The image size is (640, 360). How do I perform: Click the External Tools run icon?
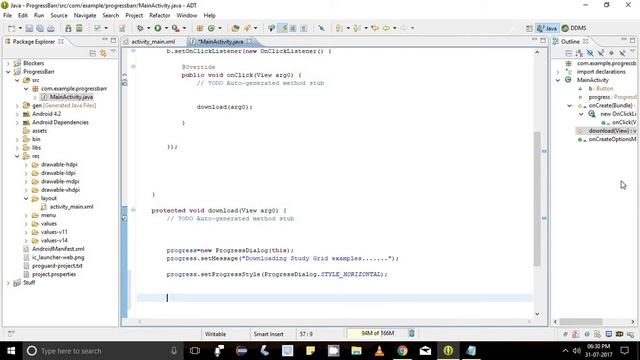click(x=175, y=28)
